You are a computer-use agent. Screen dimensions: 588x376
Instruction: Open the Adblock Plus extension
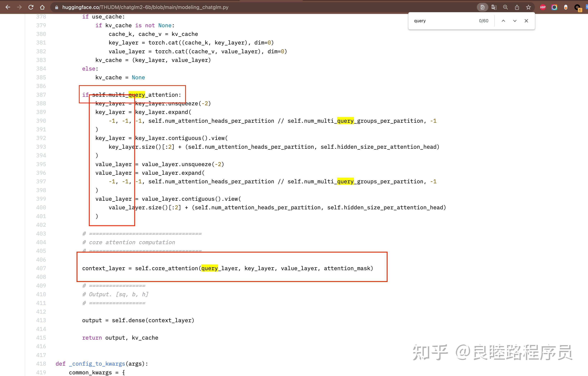click(x=543, y=7)
